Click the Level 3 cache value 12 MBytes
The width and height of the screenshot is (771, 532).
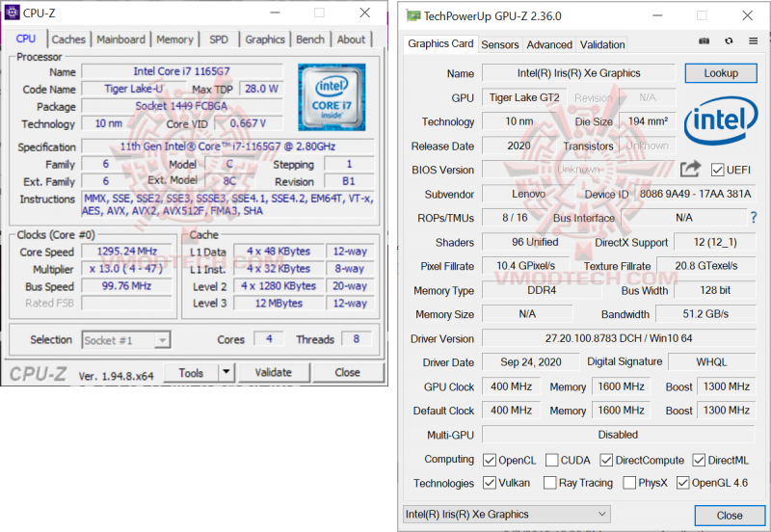tap(279, 304)
